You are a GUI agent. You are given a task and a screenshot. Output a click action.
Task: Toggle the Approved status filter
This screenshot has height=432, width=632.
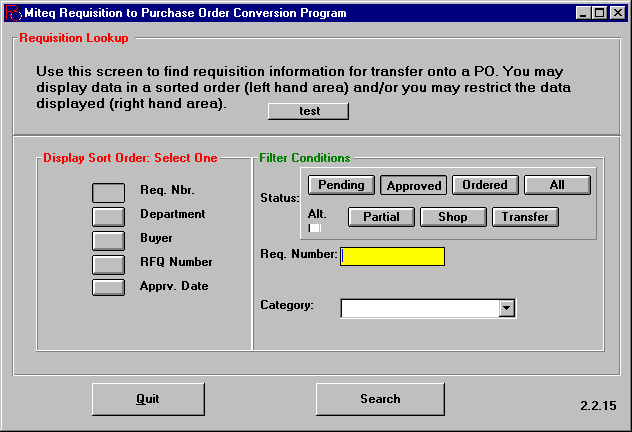[x=414, y=185]
